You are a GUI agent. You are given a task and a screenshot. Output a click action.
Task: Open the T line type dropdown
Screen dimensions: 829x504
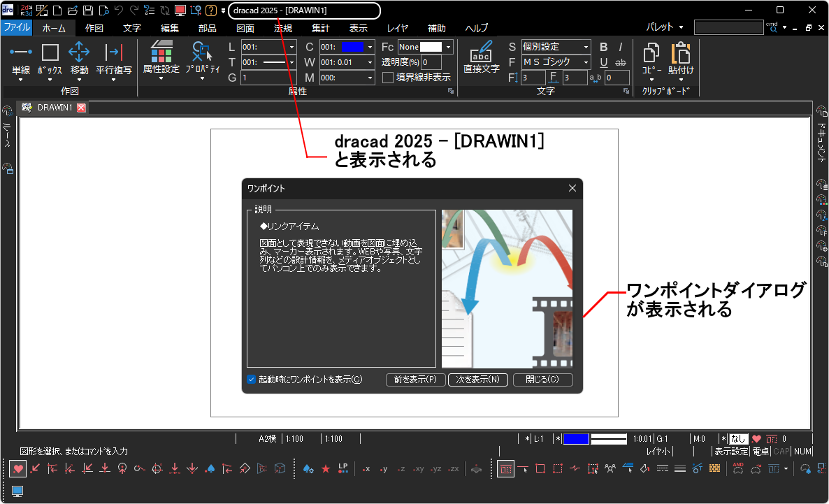click(x=291, y=62)
